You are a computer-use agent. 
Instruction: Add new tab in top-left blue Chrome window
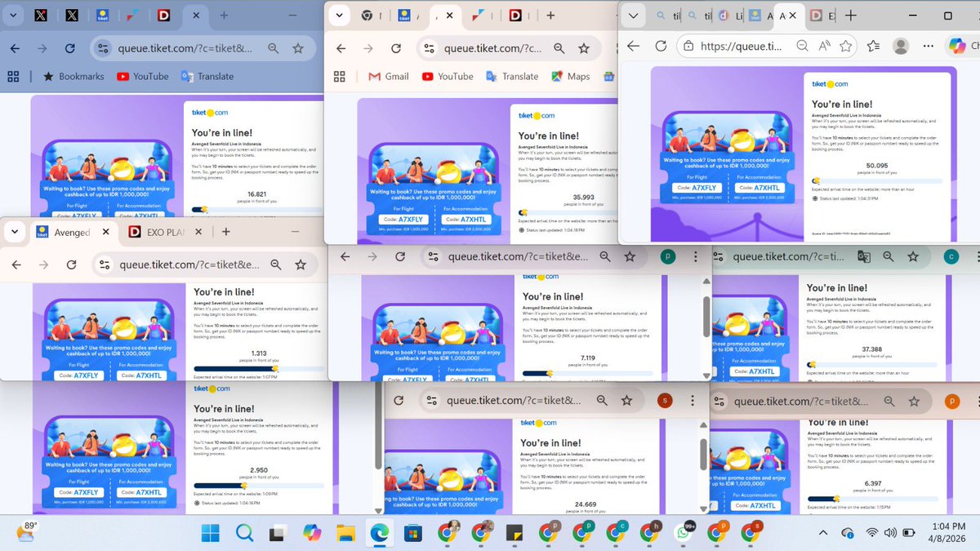point(224,16)
